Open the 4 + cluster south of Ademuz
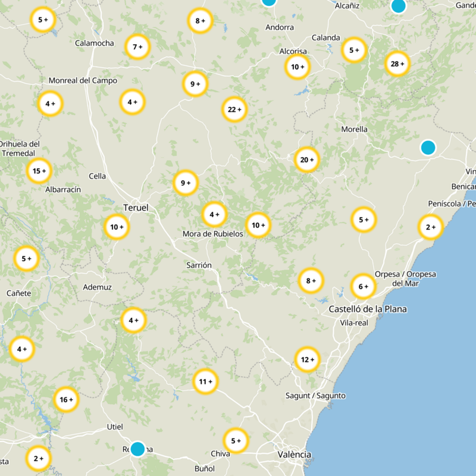The image size is (476, 476). coord(133,320)
